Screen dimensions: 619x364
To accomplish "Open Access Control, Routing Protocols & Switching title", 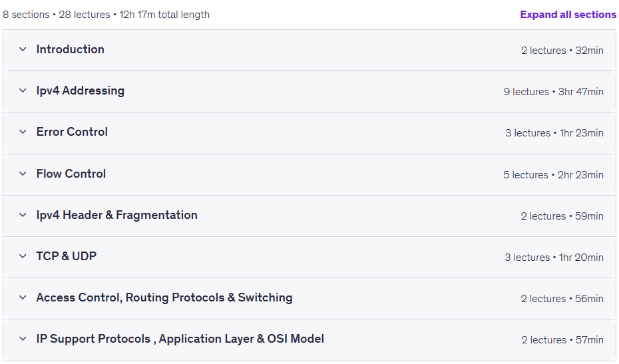I will pyautogui.click(x=164, y=297).
